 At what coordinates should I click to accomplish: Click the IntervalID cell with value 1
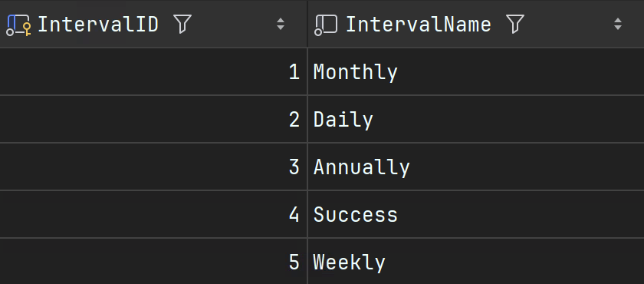(153, 72)
